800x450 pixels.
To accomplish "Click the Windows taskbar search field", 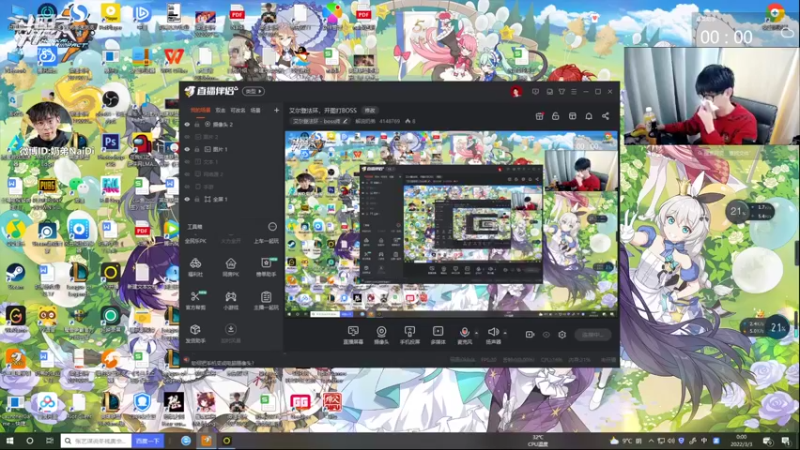I will click(x=96, y=441).
